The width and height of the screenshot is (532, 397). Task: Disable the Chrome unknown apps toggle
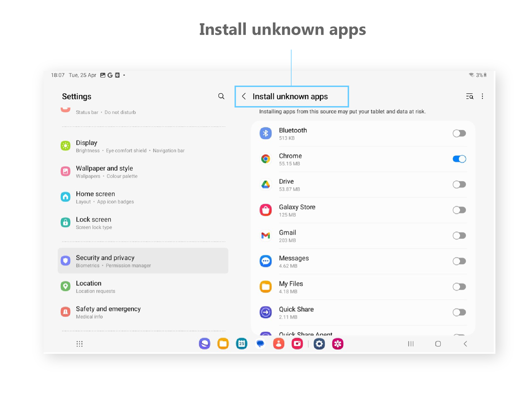(x=459, y=159)
